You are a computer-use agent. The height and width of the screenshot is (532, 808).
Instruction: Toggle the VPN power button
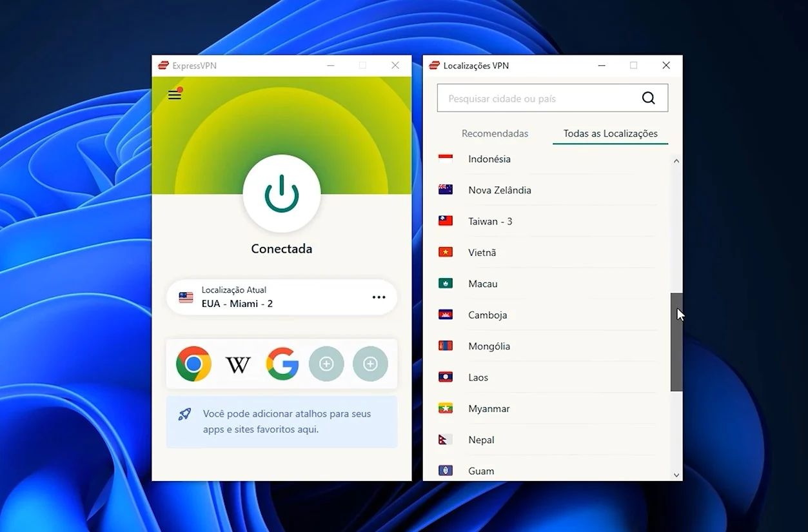[x=282, y=193]
